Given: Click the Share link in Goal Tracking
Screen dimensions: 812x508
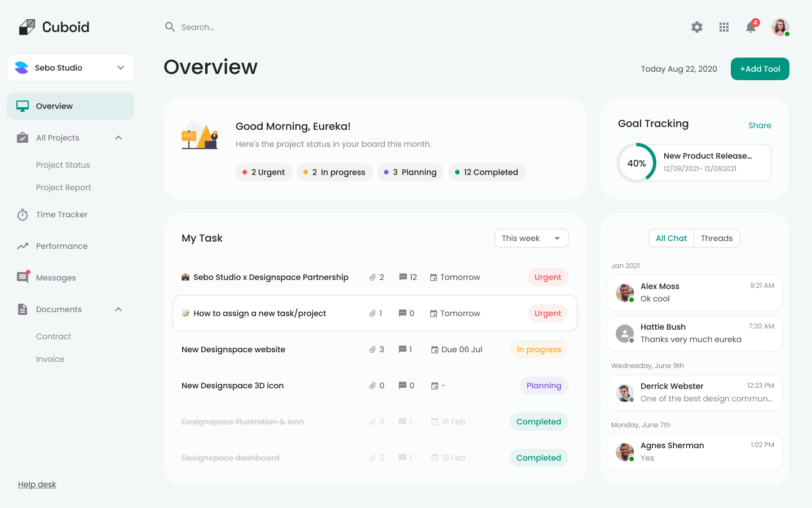Looking at the screenshot, I should [x=760, y=125].
